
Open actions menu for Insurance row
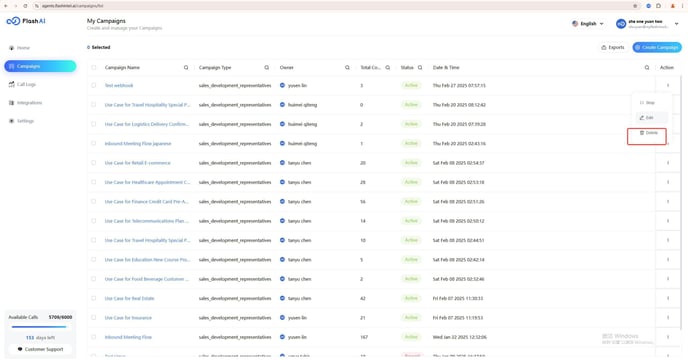(668, 317)
